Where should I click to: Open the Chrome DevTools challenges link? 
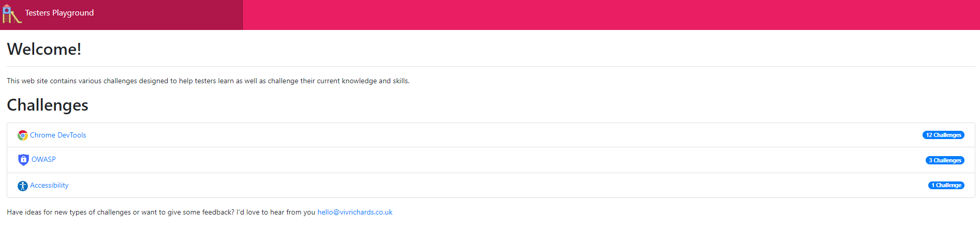pos(58,135)
